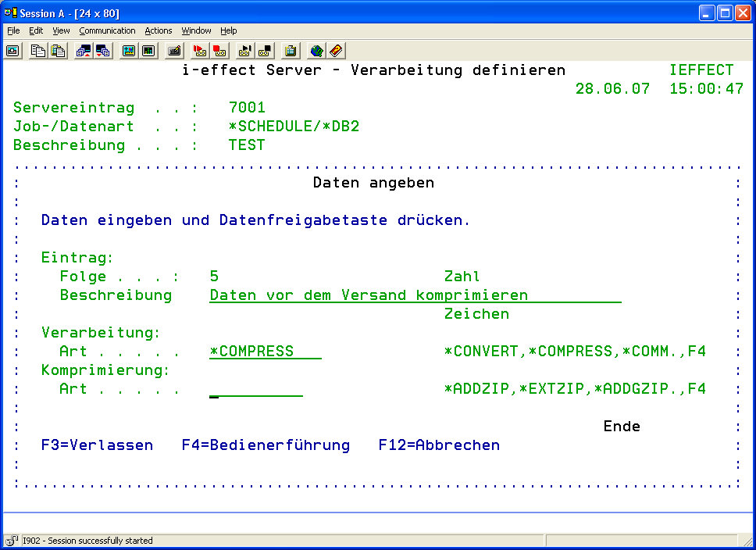Click the Print Screen toolbar icon
The height and width of the screenshot is (550, 756).
[12, 51]
